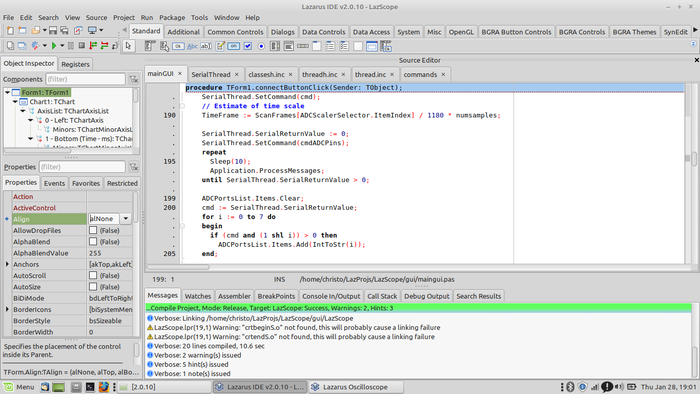This screenshot has width=700, height=394.
Task: Open the Project menu
Action: point(124,17)
